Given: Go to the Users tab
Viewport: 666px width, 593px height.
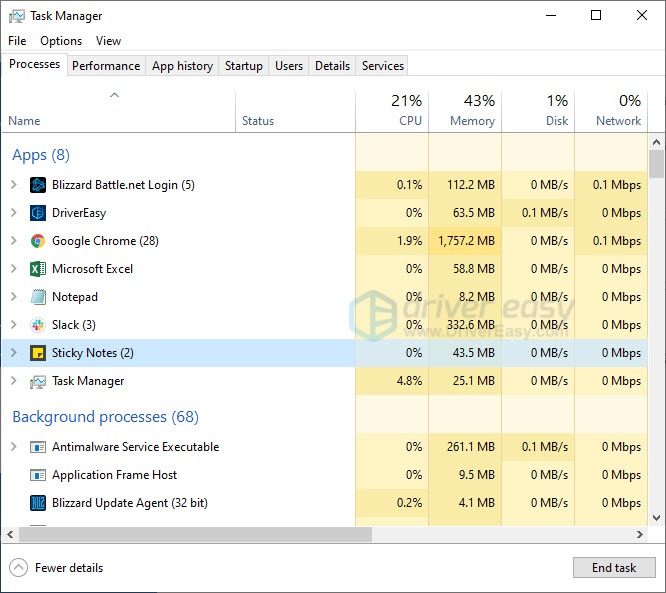Looking at the screenshot, I should tap(289, 66).
